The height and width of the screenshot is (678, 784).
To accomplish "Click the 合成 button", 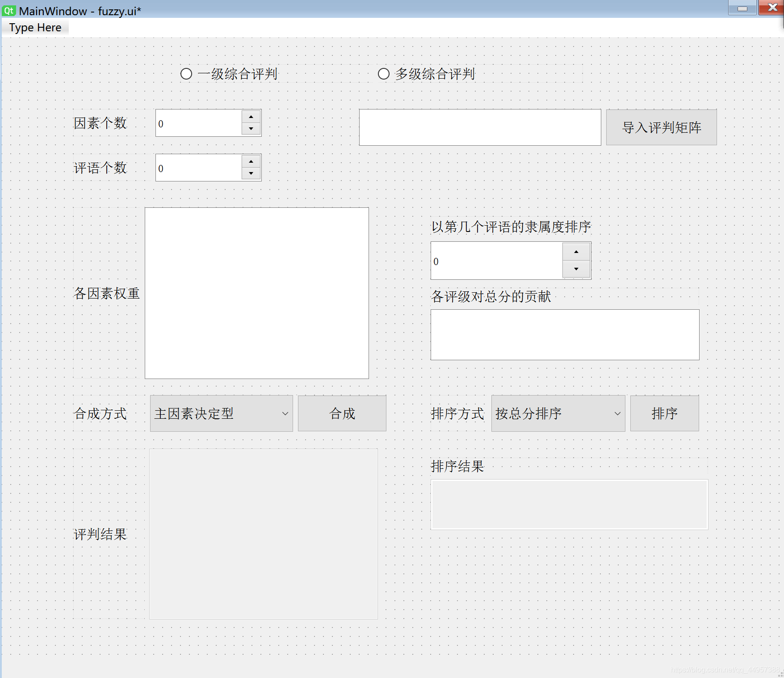I will click(x=342, y=413).
